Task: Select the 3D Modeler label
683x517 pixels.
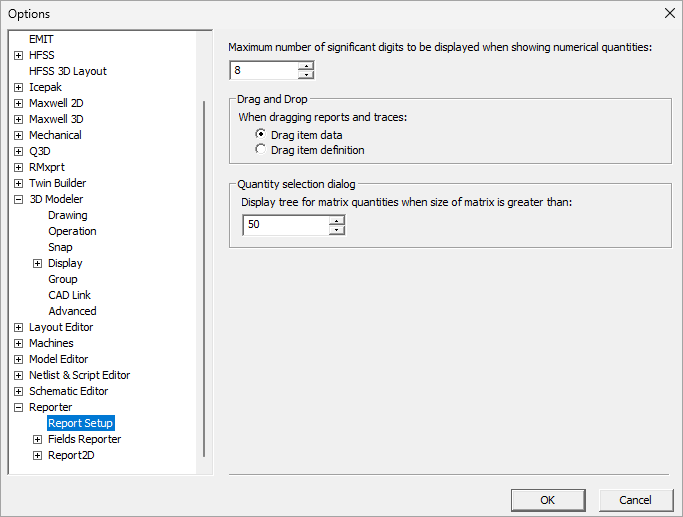Action: click(56, 199)
